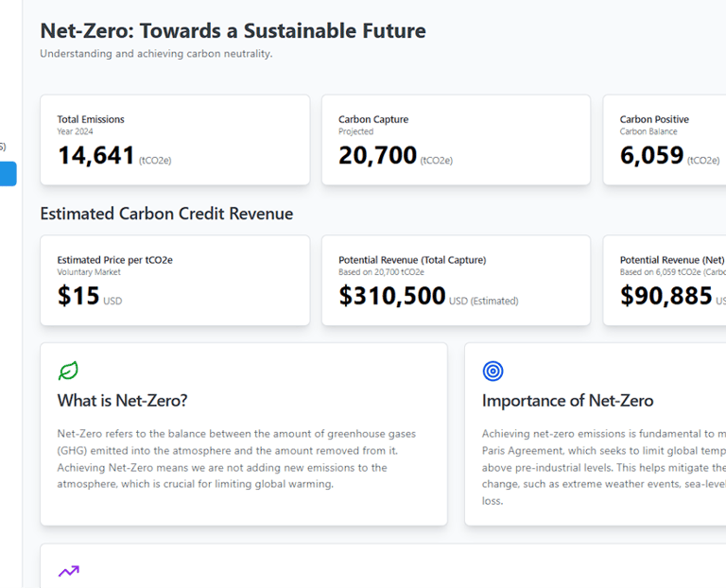The width and height of the screenshot is (726, 588).
Task: Click the $310,500 estimated revenue value
Action: (392, 296)
